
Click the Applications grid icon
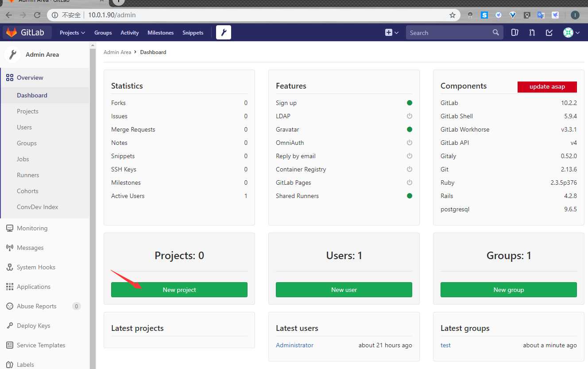[x=10, y=287]
